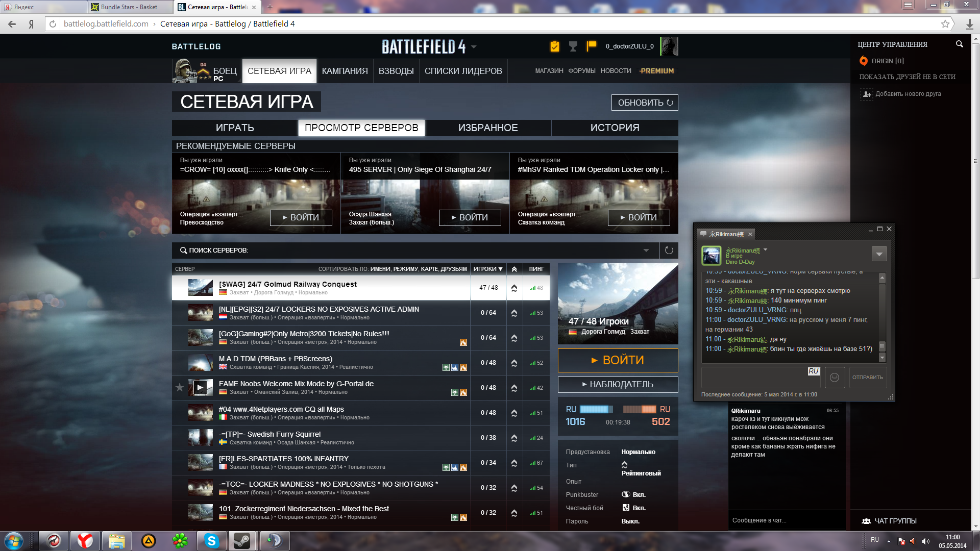Open downloads arrow icon in browser
The height and width of the screenshot is (551, 980).
(x=969, y=24)
